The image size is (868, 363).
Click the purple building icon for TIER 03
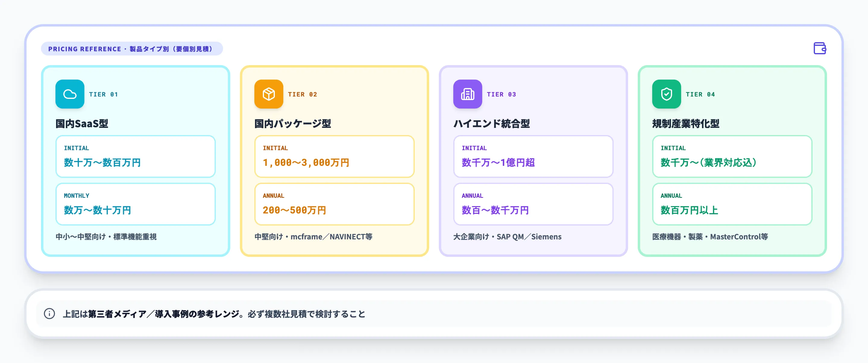coord(467,94)
